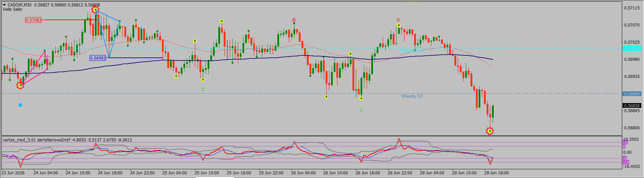The image size is (644, 178).
Task: Select the light blue triangle pattern on 24 Jun
Action: [108, 34]
